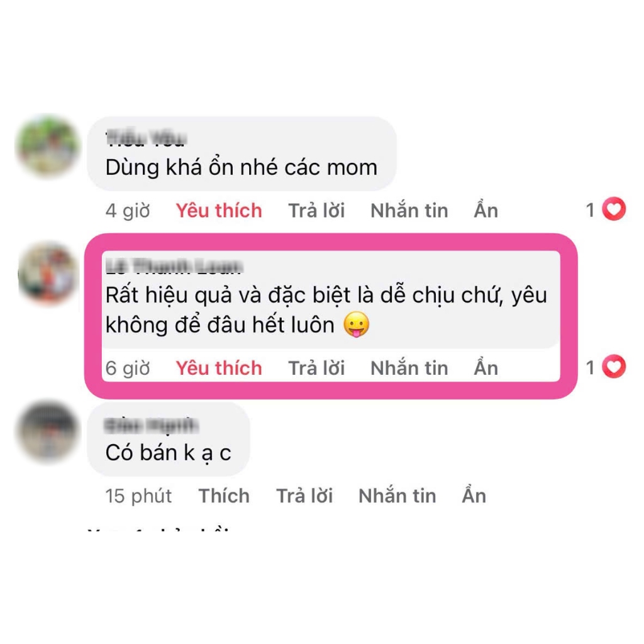Toggle 'Thích' on the 15 phút comment

click(x=224, y=496)
